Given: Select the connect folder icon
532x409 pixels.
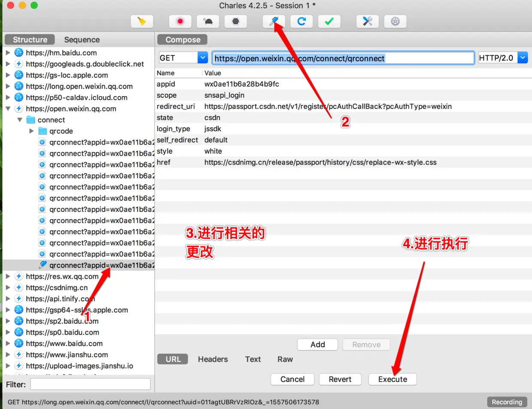Looking at the screenshot, I should coord(31,120).
